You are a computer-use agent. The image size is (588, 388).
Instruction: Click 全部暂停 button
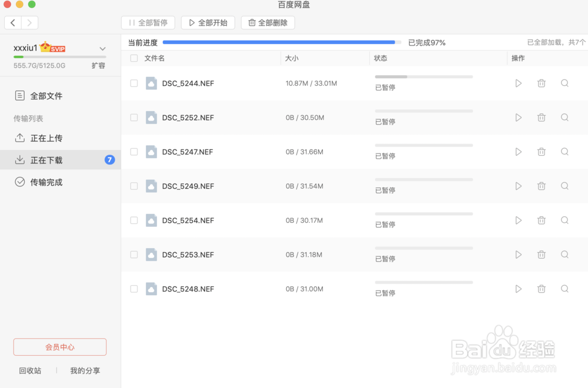(148, 23)
